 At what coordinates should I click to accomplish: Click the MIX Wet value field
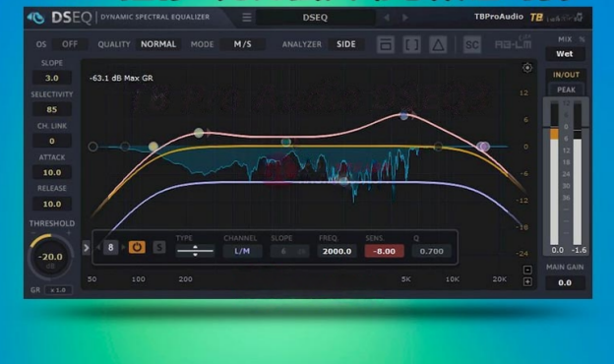[x=565, y=54]
